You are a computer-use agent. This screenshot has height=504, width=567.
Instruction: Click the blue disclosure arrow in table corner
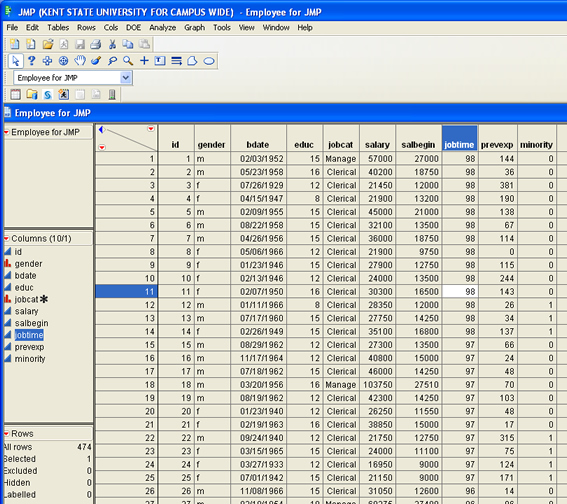(101, 129)
